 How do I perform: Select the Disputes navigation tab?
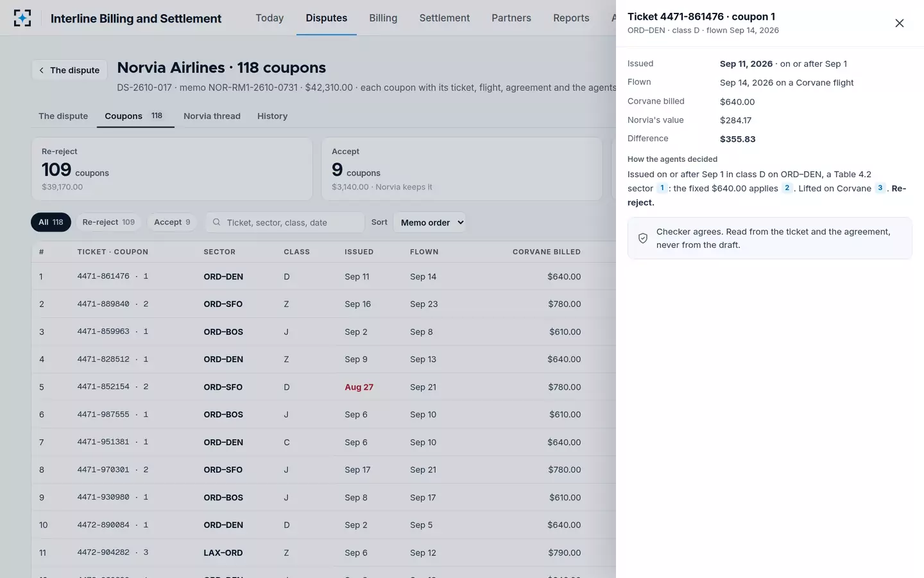click(327, 18)
